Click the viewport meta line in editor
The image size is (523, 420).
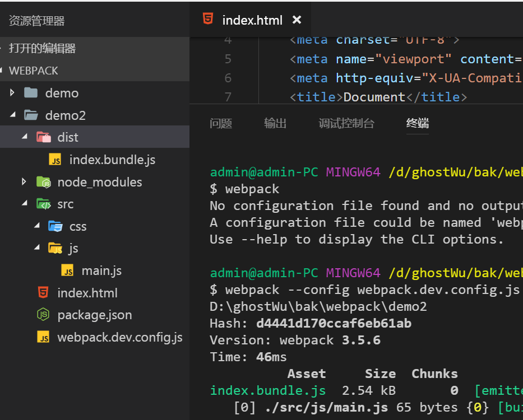[x=406, y=59]
